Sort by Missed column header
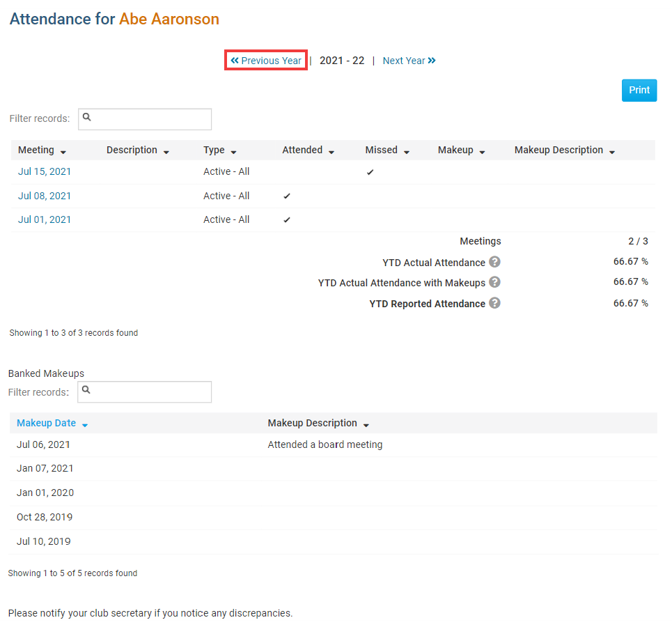Screen dimensions: 672x627 (406, 151)
